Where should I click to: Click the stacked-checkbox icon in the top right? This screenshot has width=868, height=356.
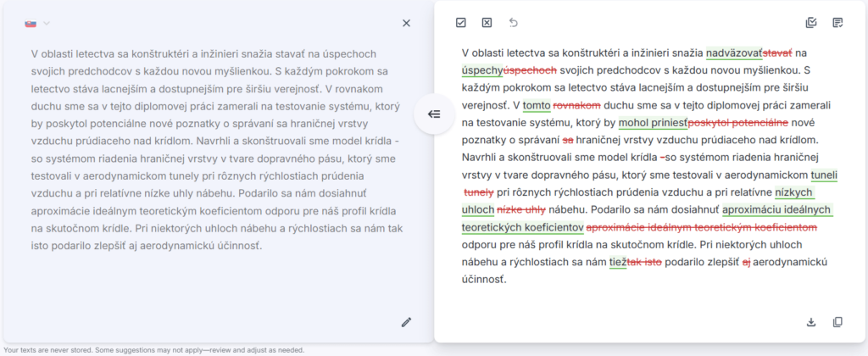coord(811,23)
